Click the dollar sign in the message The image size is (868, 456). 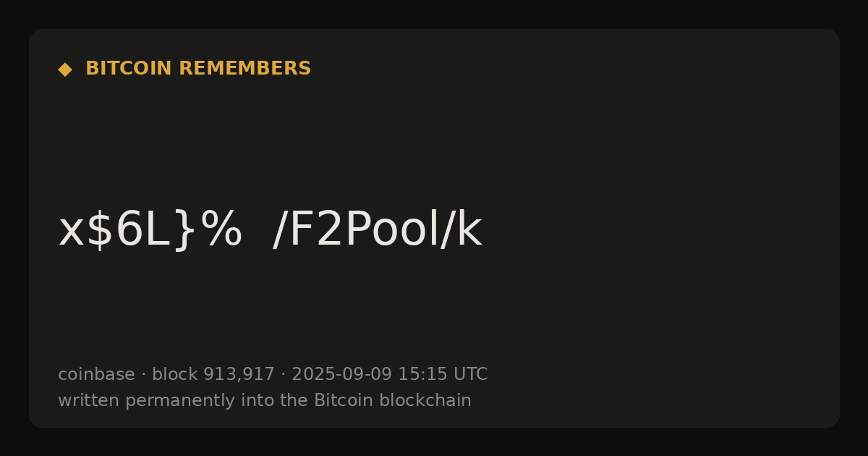click(x=100, y=230)
